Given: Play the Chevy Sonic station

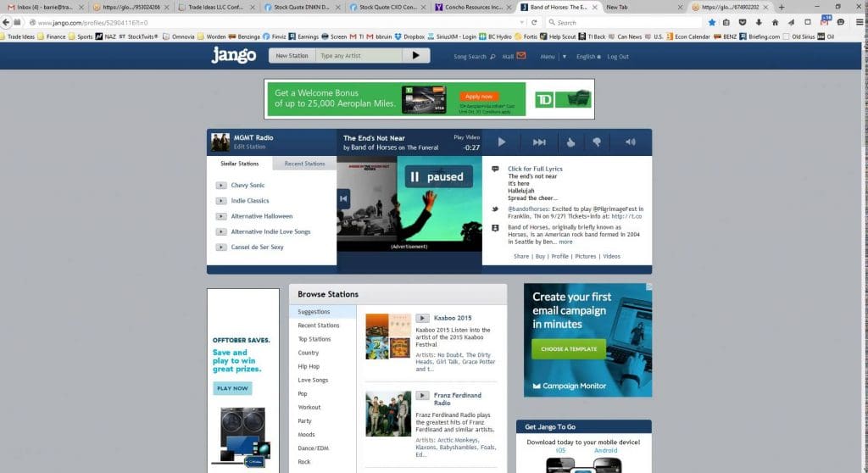Looking at the screenshot, I should coord(221,186).
